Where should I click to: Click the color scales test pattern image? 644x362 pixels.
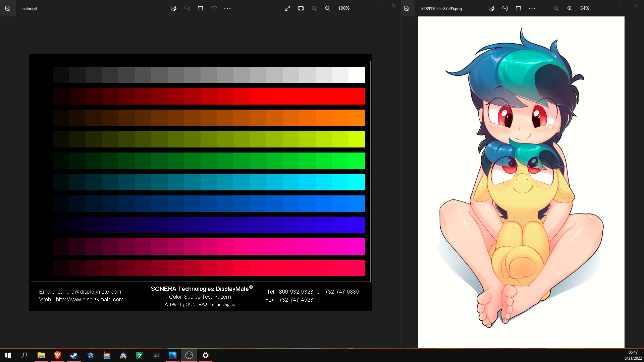[201, 182]
